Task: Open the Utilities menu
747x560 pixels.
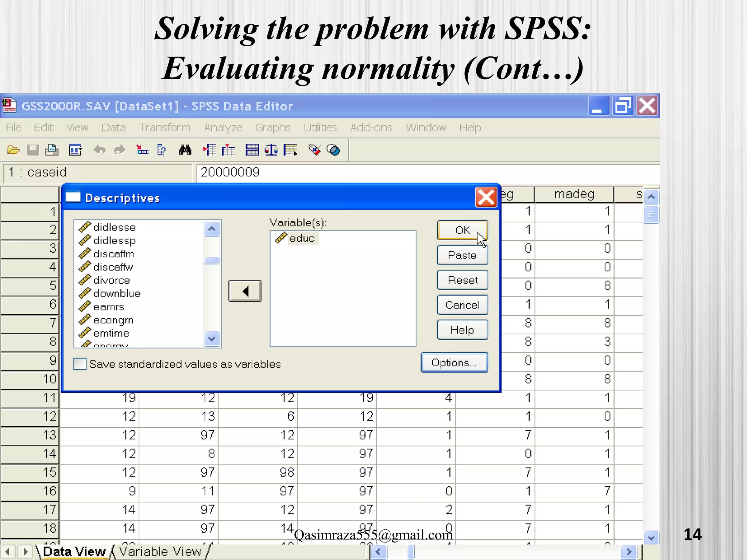Action: pyautogui.click(x=320, y=127)
